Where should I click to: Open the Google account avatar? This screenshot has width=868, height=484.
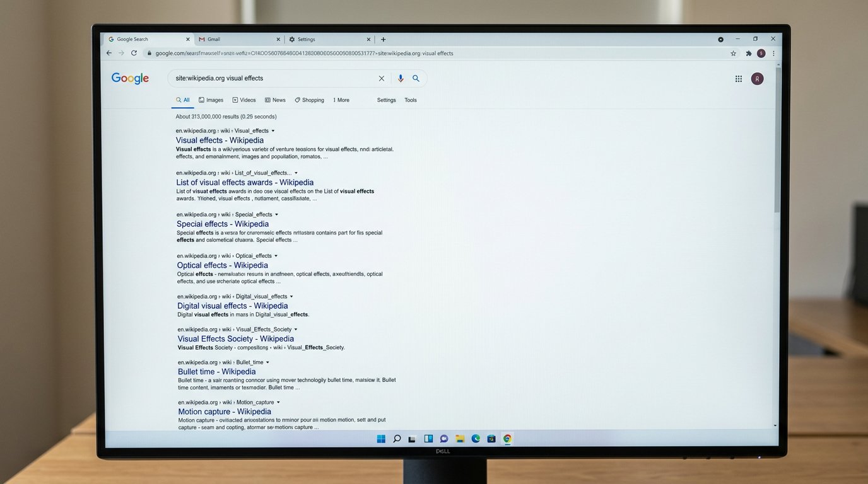(758, 79)
